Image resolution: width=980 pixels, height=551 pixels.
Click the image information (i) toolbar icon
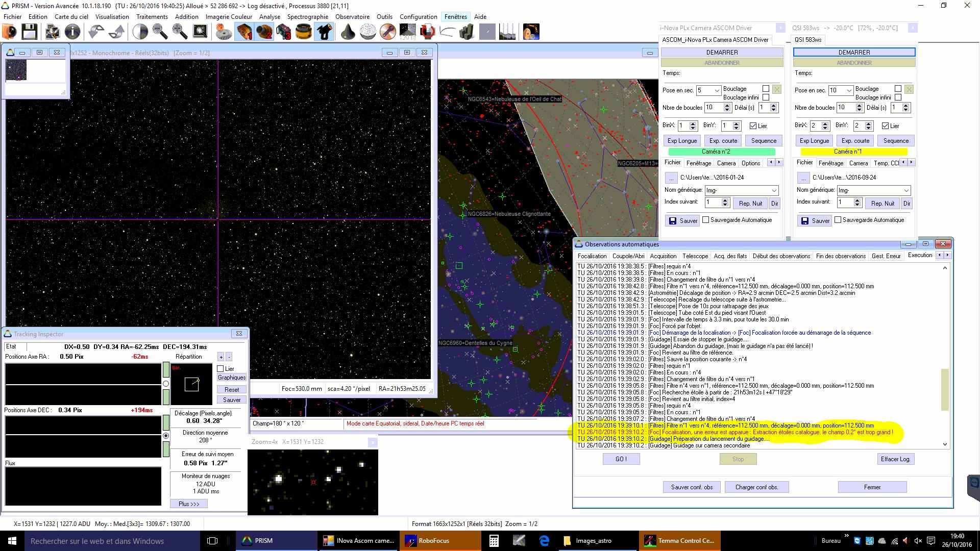tap(72, 32)
